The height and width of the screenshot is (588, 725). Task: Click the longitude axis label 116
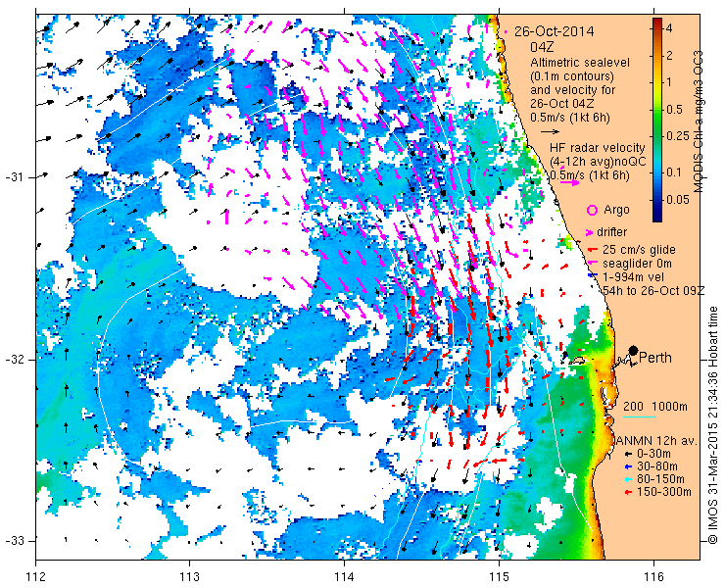point(653,576)
